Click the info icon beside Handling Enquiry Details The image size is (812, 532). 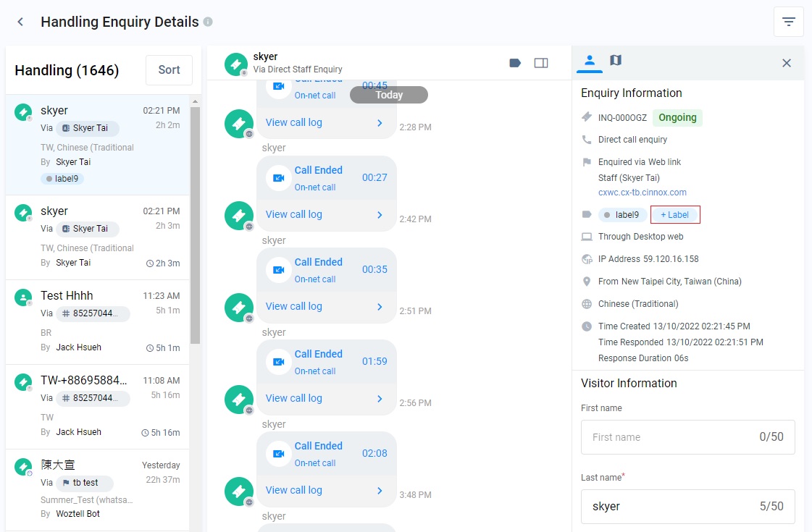pos(208,22)
